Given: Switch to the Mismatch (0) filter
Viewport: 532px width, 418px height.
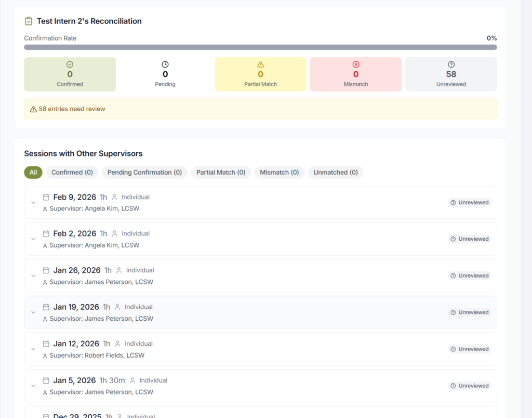Looking at the screenshot, I should click(280, 173).
